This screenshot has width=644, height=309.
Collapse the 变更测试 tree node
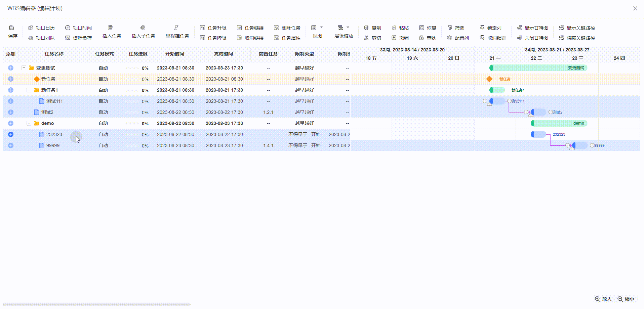[x=24, y=68]
